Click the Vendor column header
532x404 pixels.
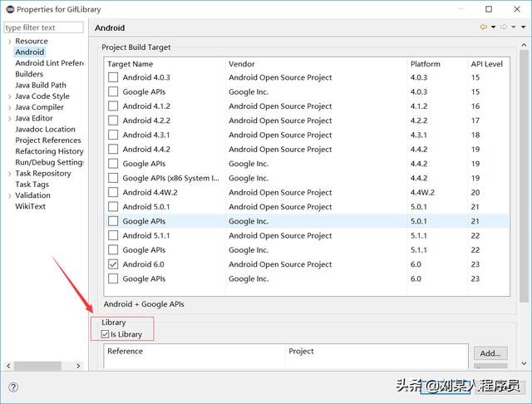click(242, 64)
